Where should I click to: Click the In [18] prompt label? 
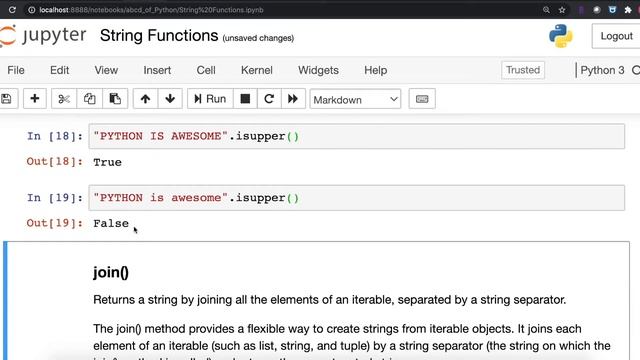pos(55,136)
